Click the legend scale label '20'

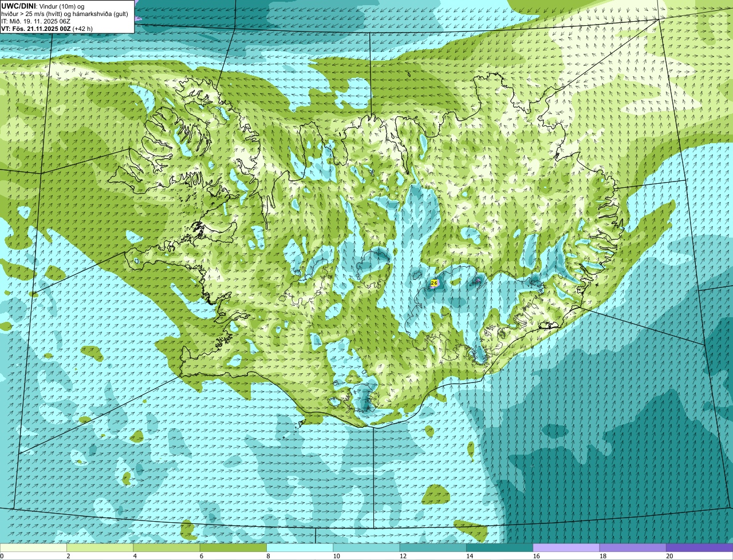pyautogui.click(x=669, y=556)
